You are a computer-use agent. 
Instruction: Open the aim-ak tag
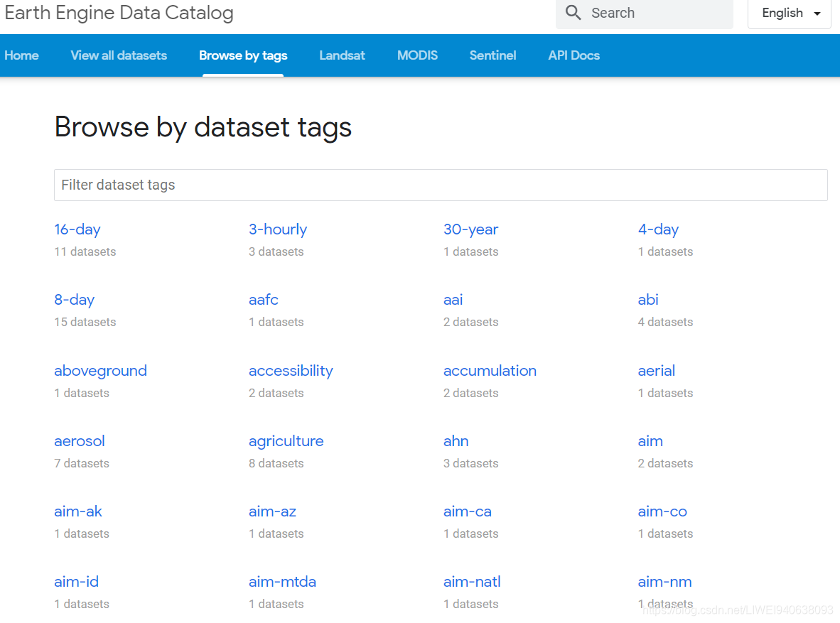(x=78, y=511)
